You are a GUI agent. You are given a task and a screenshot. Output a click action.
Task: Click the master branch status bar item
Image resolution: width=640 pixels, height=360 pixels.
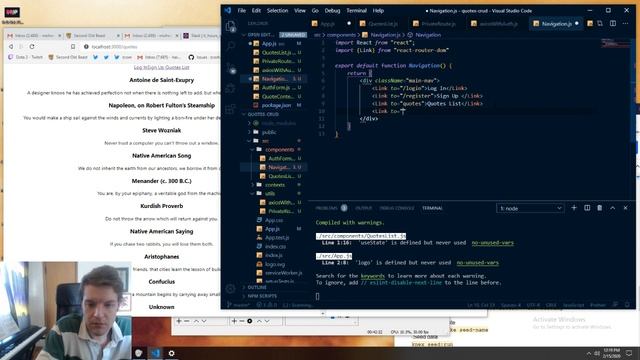coord(238,305)
